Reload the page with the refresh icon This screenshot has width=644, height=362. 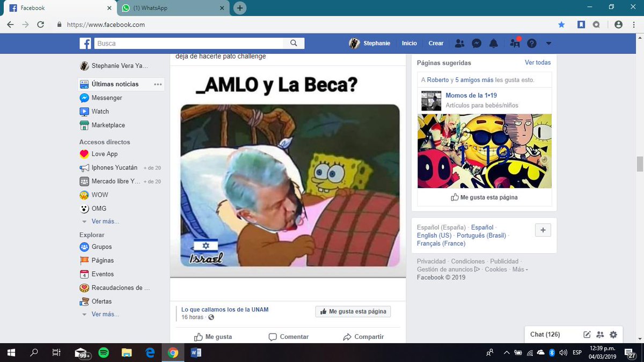pos(40,25)
